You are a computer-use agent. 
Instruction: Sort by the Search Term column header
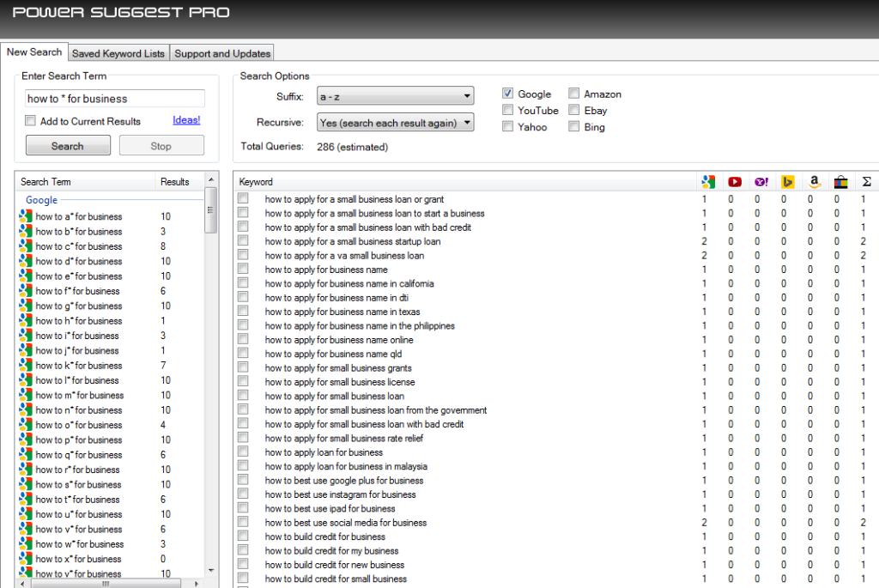pyautogui.click(x=85, y=182)
